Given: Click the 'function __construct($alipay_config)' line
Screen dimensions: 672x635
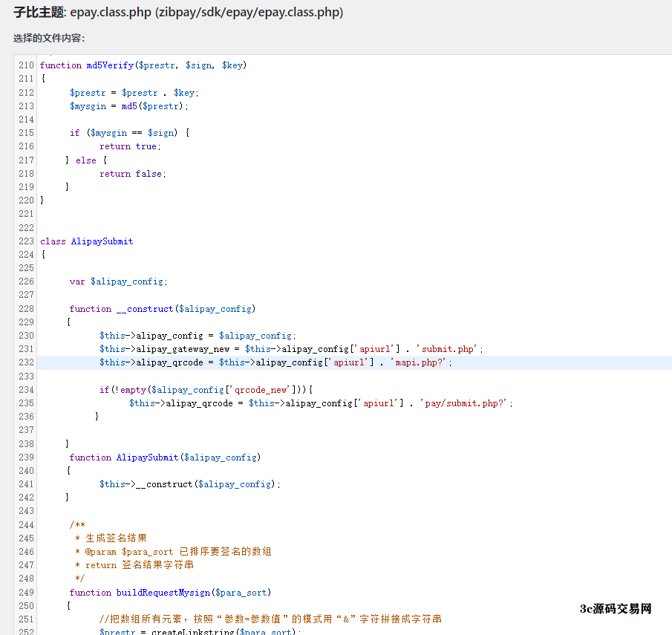Looking at the screenshot, I should click(163, 309).
